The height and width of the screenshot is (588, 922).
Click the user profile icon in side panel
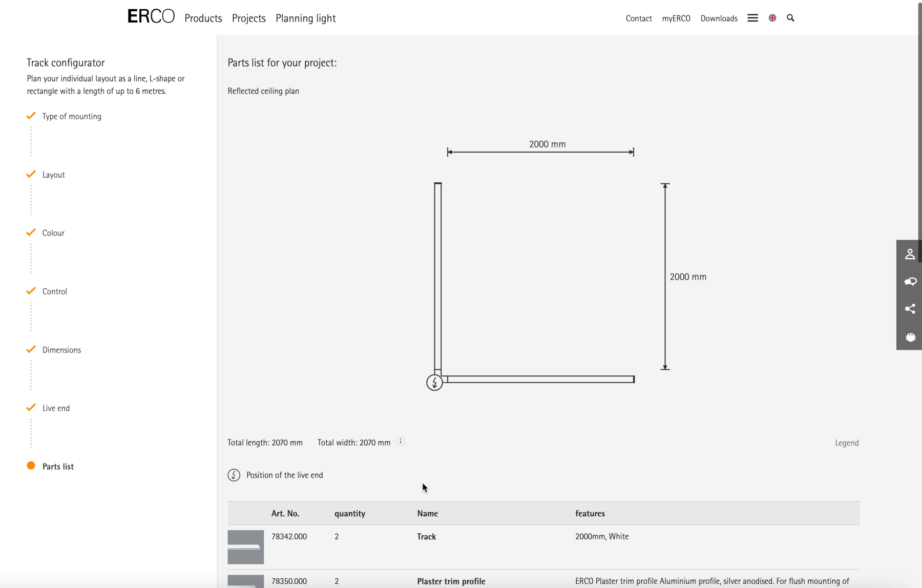910,254
